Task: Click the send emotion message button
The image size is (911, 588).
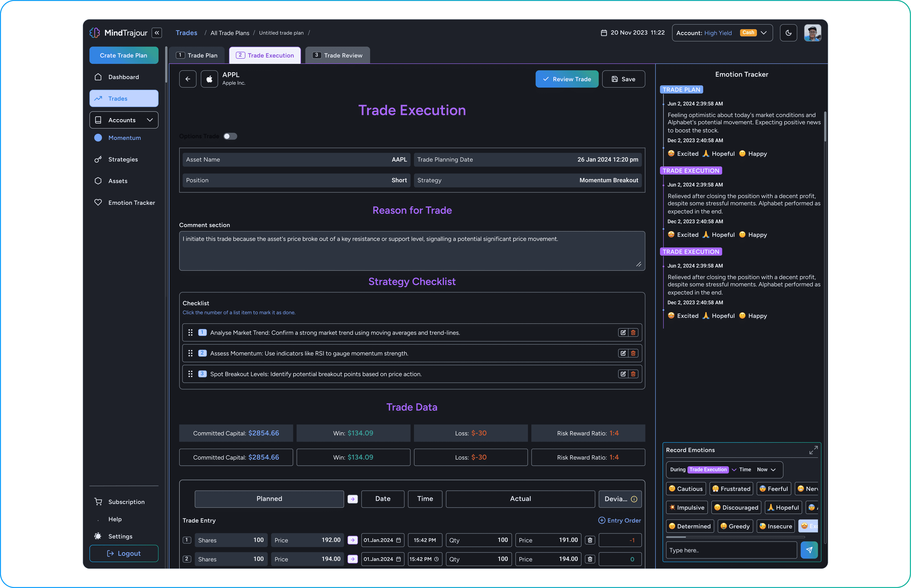Action: point(810,549)
